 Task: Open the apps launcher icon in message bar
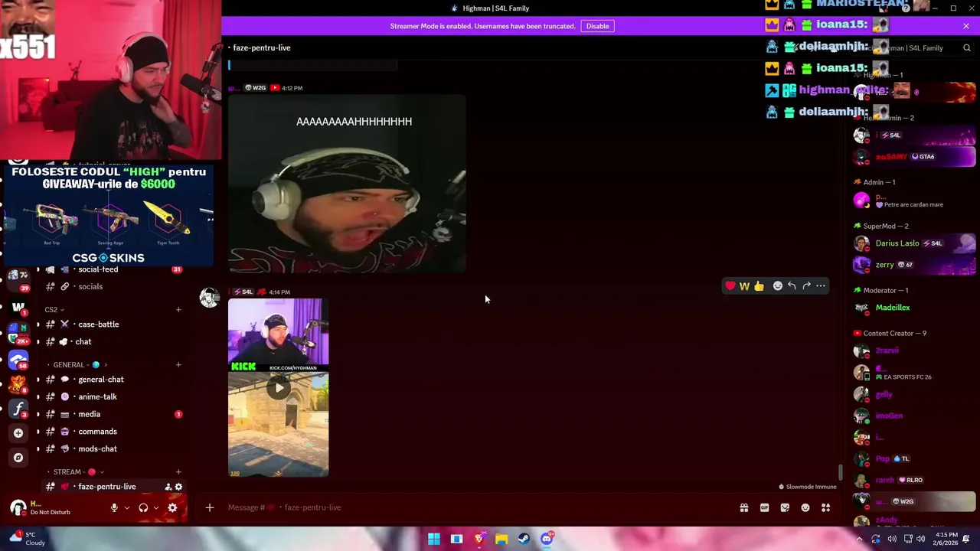[x=826, y=507]
